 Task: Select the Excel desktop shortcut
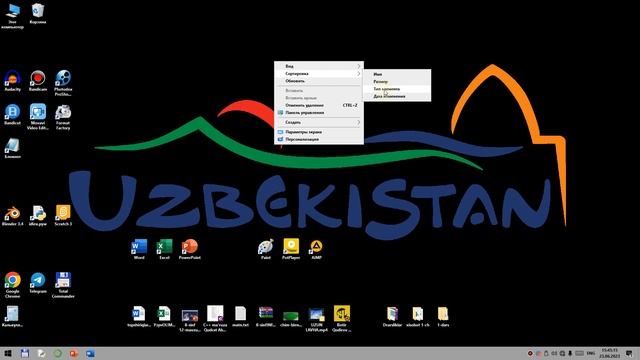pyautogui.click(x=164, y=249)
